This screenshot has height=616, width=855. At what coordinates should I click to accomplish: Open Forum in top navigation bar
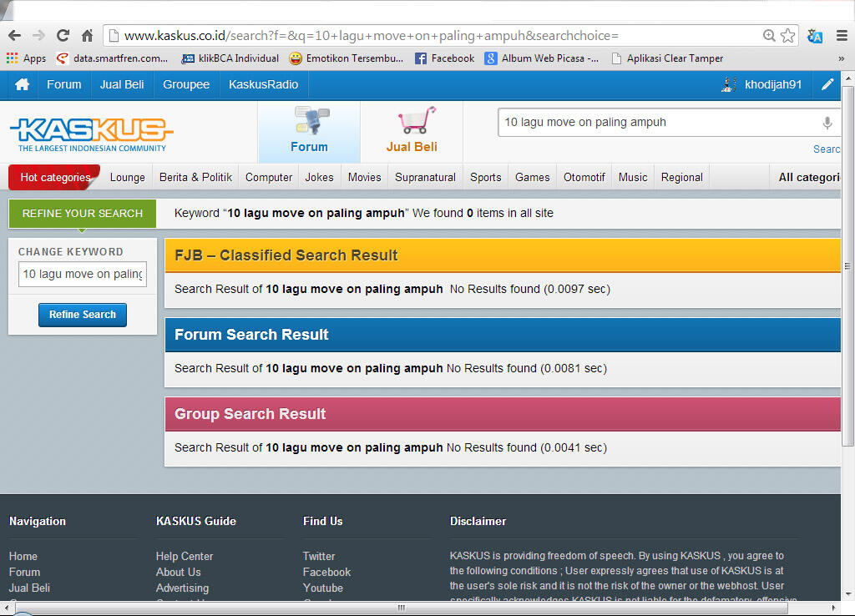pyautogui.click(x=63, y=84)
